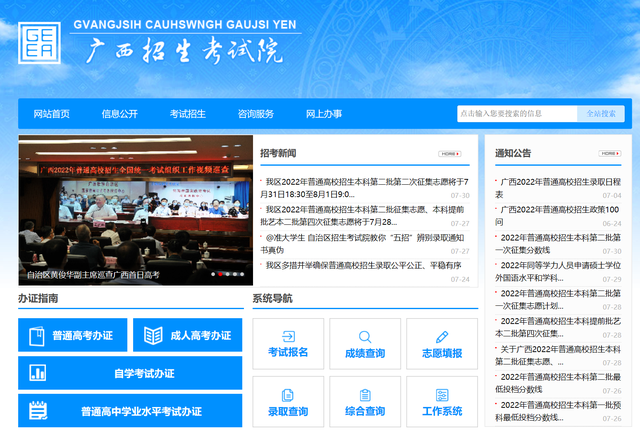Click the open book icon on 成人高考办证
The width and height of the screenshot is (640, 431).
point(153,336)
